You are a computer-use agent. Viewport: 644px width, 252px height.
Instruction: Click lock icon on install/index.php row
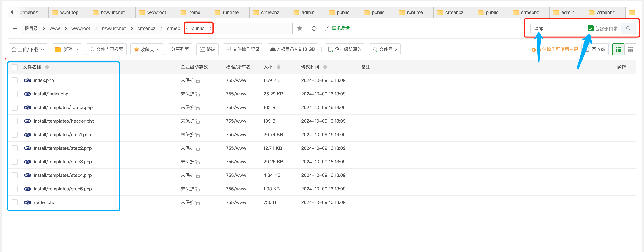[198, 94]
